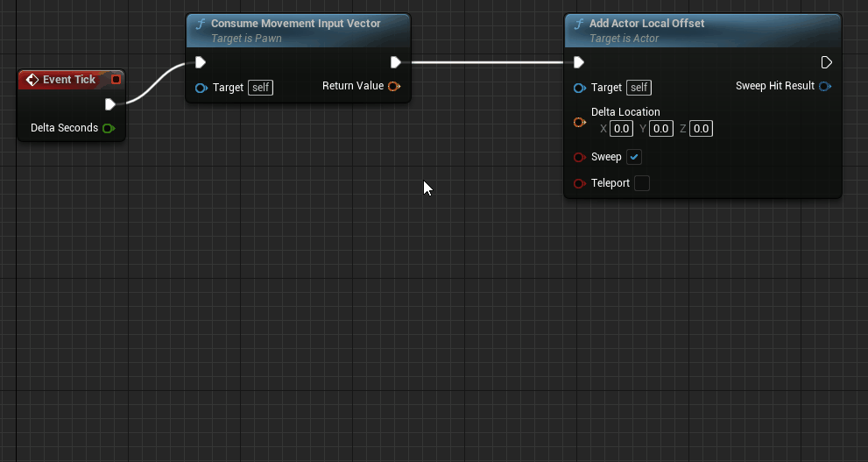868x462 pixels.
Task: Select the Event Tick node by its title
Action: pos(69,80)
